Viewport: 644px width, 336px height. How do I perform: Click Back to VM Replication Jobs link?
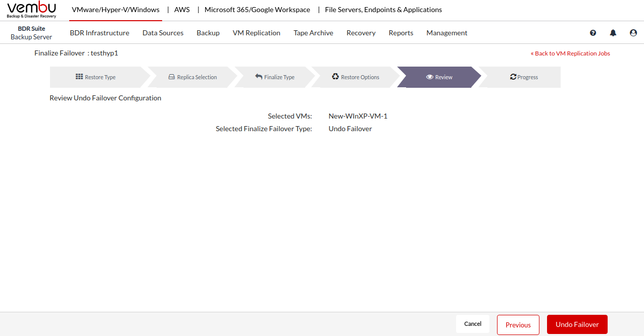(x=570, y=53)
